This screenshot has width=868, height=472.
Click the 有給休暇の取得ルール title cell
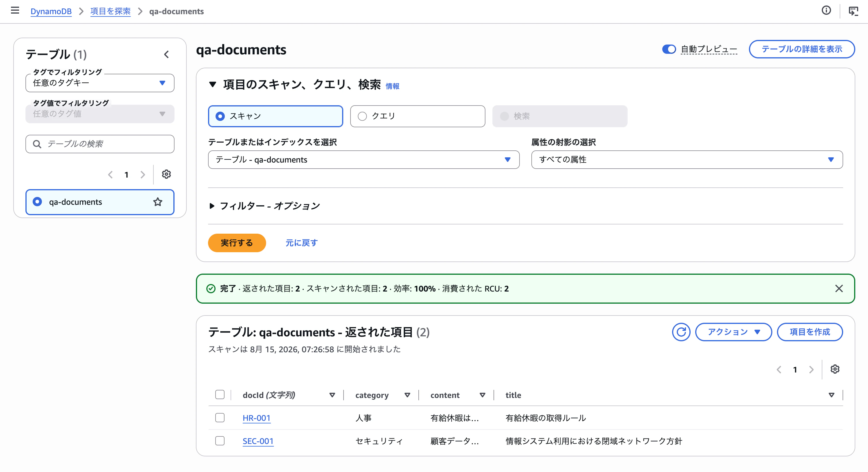546,418
